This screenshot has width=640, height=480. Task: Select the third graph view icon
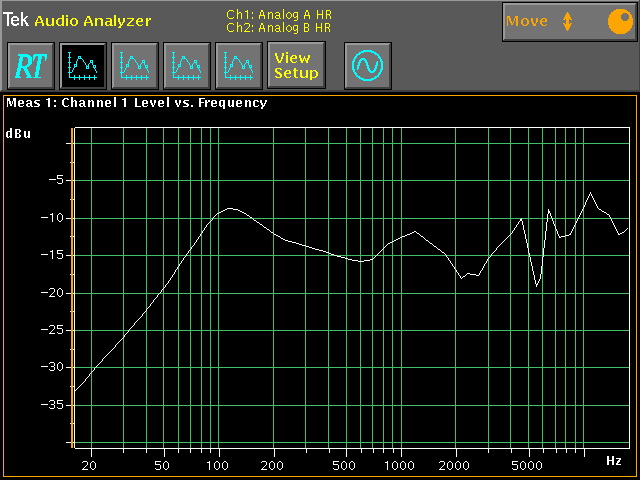tap(186, 66)
